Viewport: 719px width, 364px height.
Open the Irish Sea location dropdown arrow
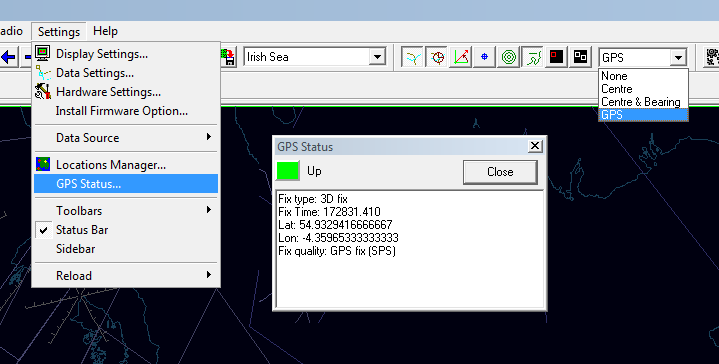tap(377, 57)
